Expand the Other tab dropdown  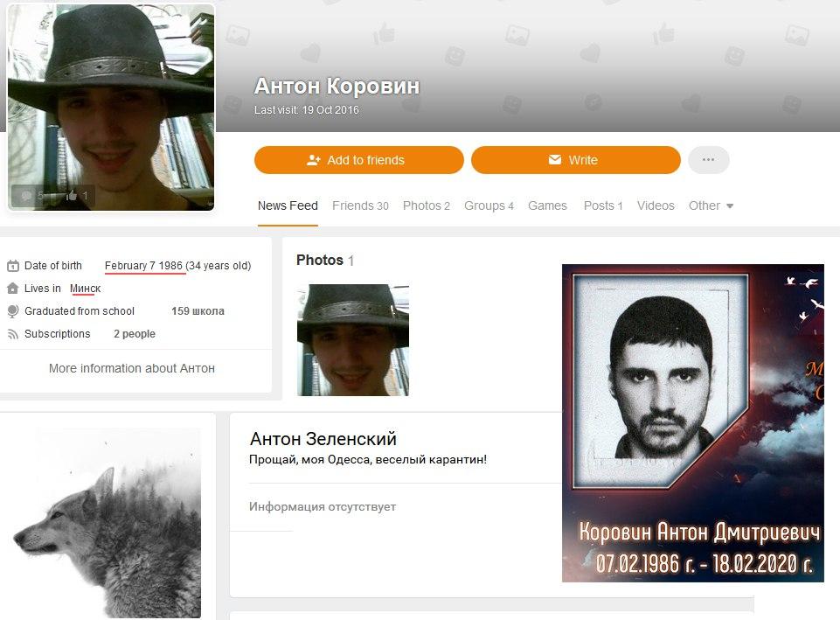click(x=711, y=206)
